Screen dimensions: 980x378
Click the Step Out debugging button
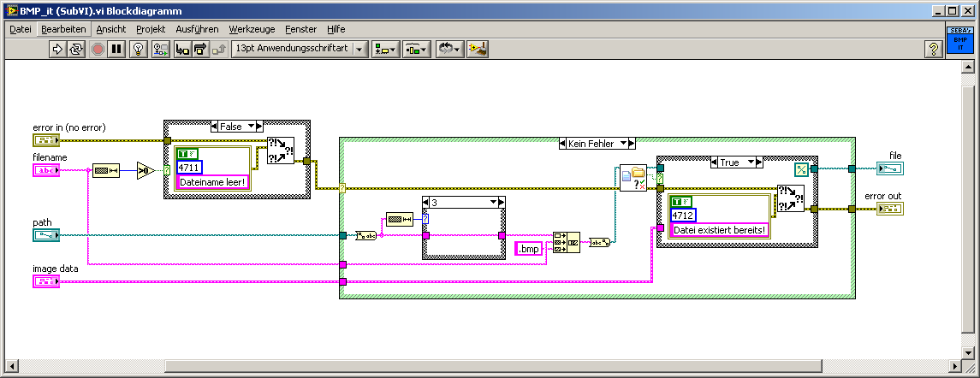tap(218, 49)
